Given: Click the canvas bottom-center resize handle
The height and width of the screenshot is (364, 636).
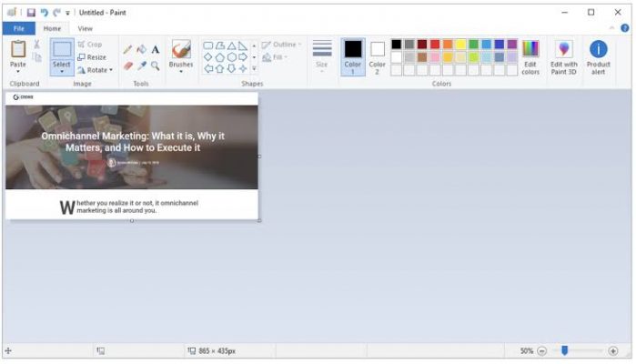Looking at the screenshot, I should 132,221.
